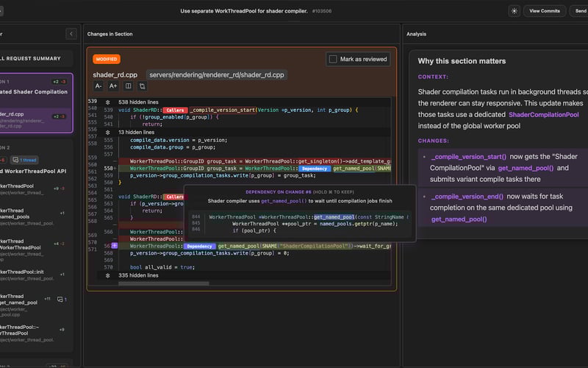Increase font size with A+ button
Screen dimensions: 588x368
pyautogui.click(x=113, y=86)
